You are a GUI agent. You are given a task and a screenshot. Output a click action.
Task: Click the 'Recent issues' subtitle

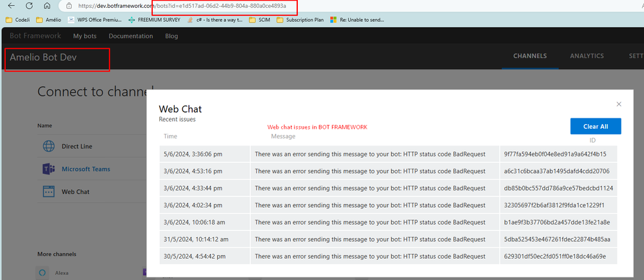(177, 119)
